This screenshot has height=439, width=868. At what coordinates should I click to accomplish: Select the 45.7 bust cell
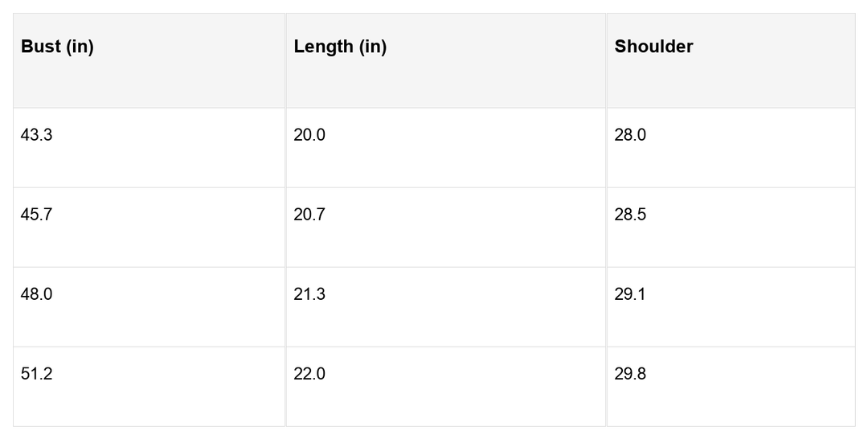pos(37,215)
